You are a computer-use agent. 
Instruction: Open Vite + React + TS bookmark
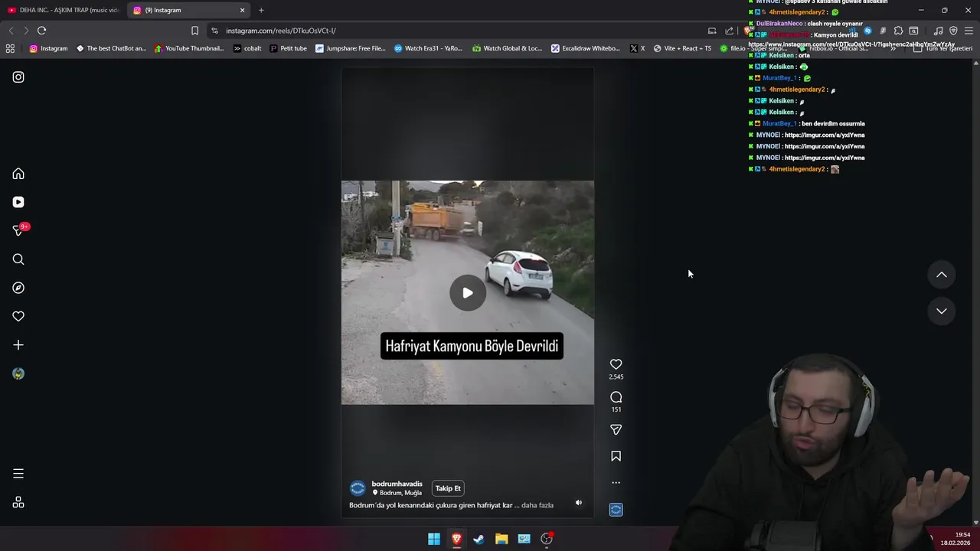682,48
